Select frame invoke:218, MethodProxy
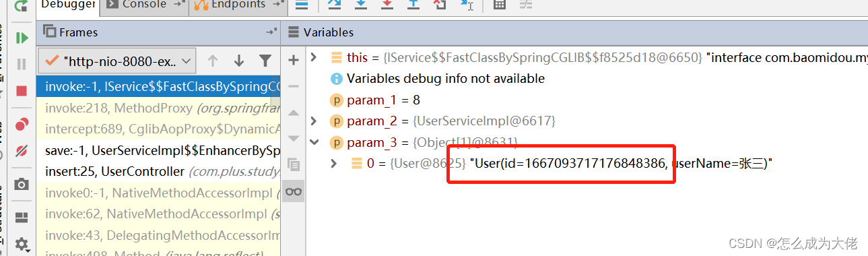 [159, 108]
